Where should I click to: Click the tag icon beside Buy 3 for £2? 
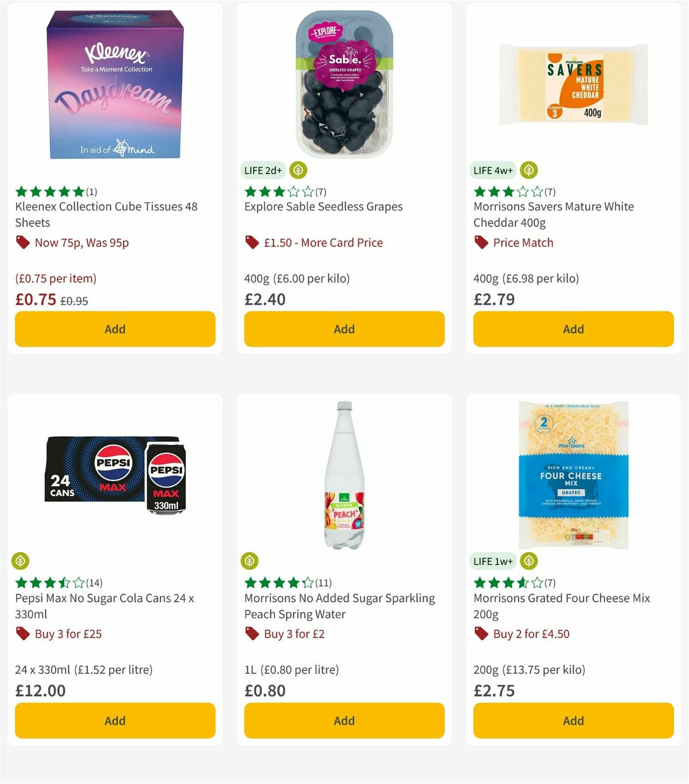tap(251, 634)
